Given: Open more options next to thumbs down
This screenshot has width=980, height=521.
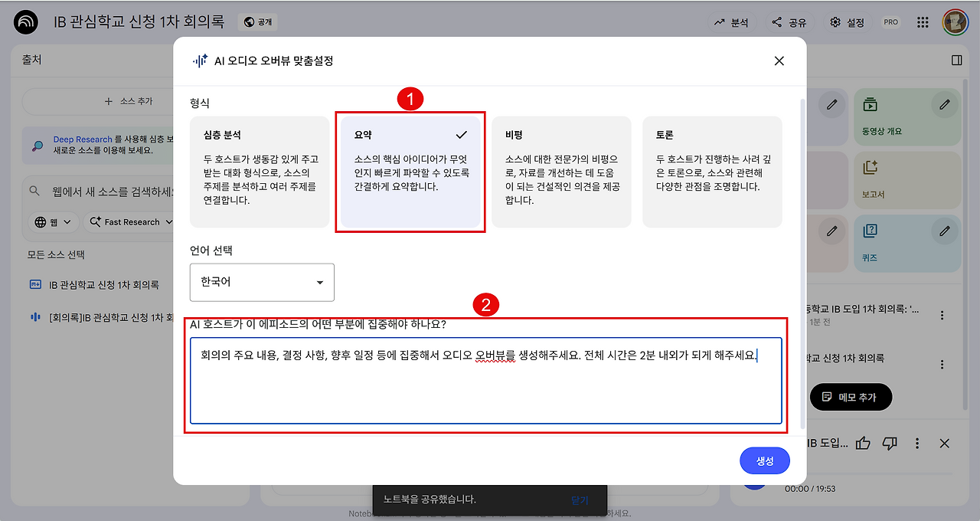Looking at the screenshot, I should (917, 443).
